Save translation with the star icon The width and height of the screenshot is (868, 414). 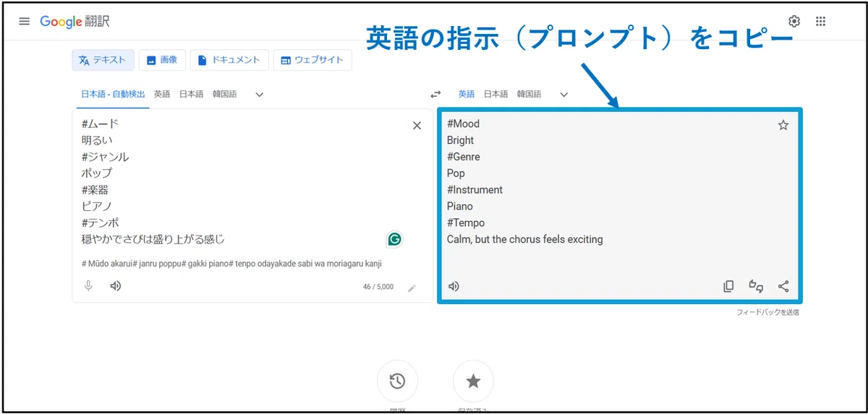[x=783, y=126]
